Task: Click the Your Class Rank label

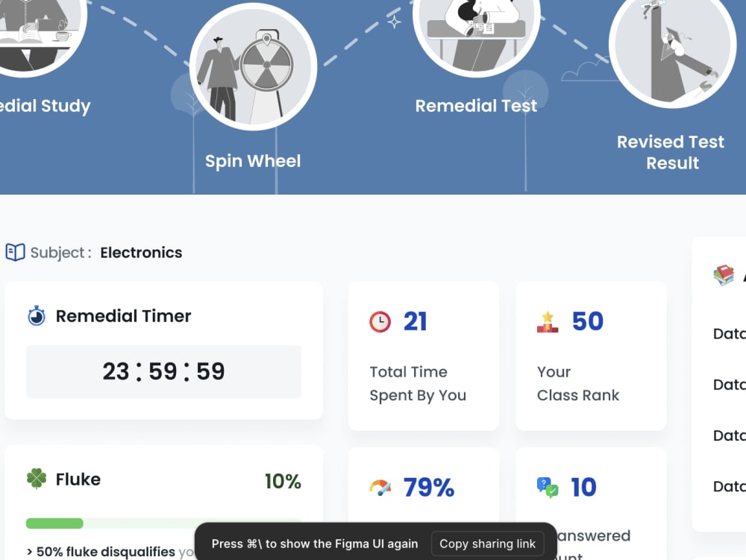Action: pyautogui.click(x=578, y=383)
